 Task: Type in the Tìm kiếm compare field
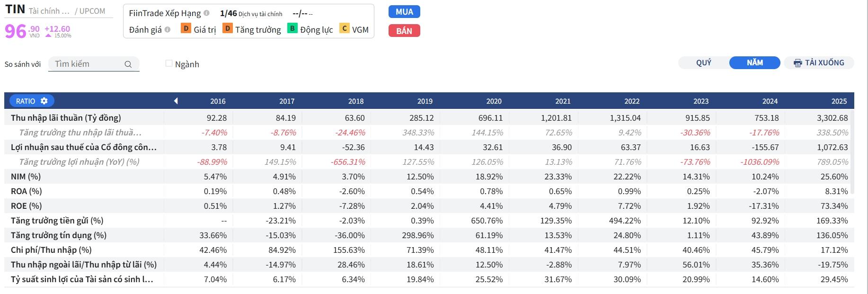click(88, 64)
